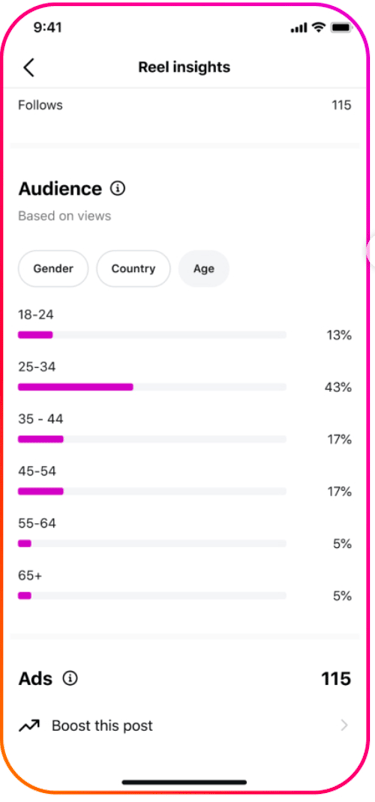
Task: Tap the trending arrow boost icon
Action: (29, 725)
